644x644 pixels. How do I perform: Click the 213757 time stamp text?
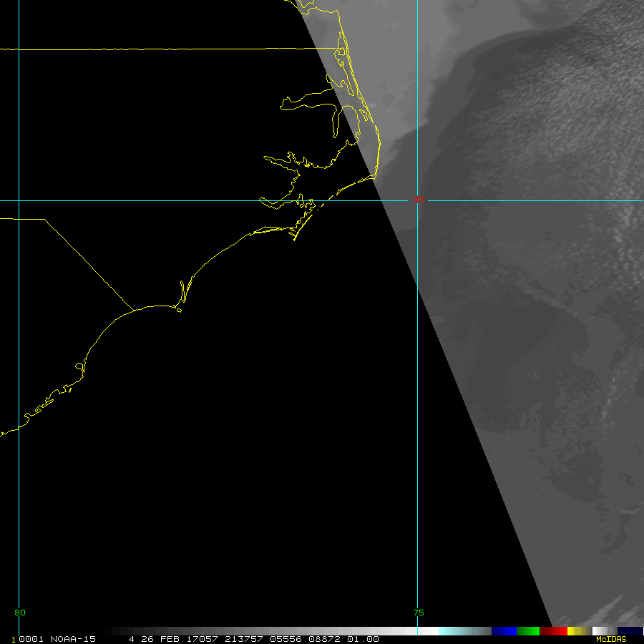click(x=240, y=639)
